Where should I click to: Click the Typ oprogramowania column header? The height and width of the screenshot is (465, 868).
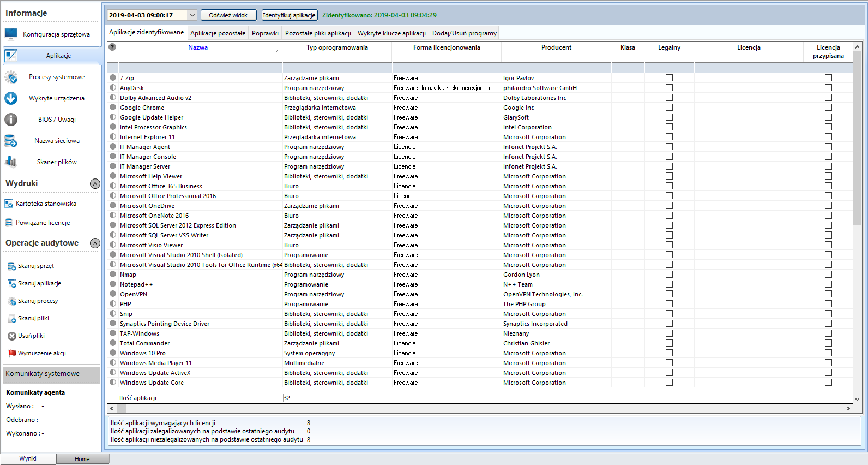337,47
